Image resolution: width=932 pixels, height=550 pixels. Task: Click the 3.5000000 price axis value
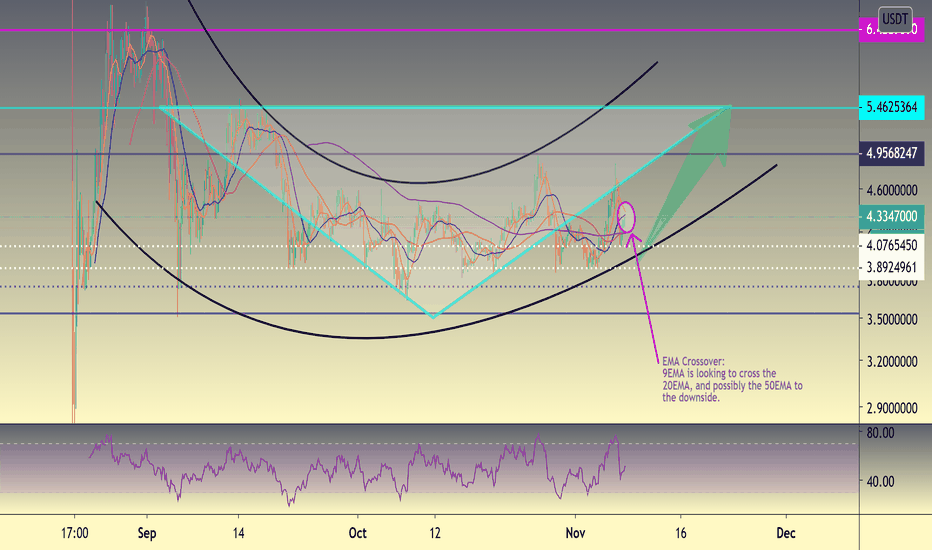coord(892,319)
